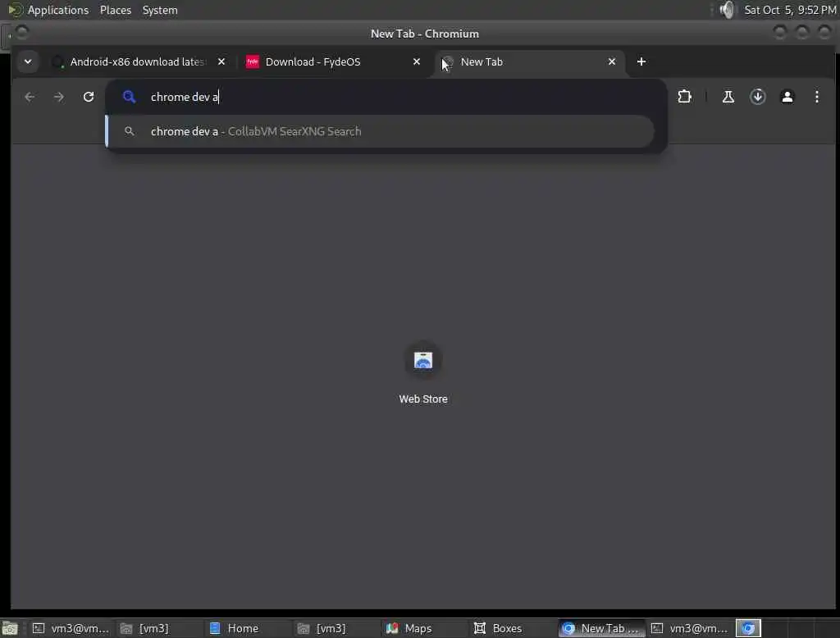The image size is (840, 638).
Task: Click the volume speaker icon
Action: [x=727, y=10]
